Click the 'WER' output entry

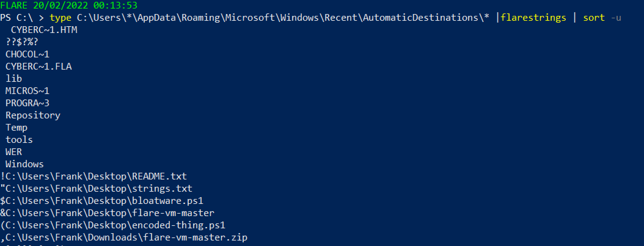14,152
